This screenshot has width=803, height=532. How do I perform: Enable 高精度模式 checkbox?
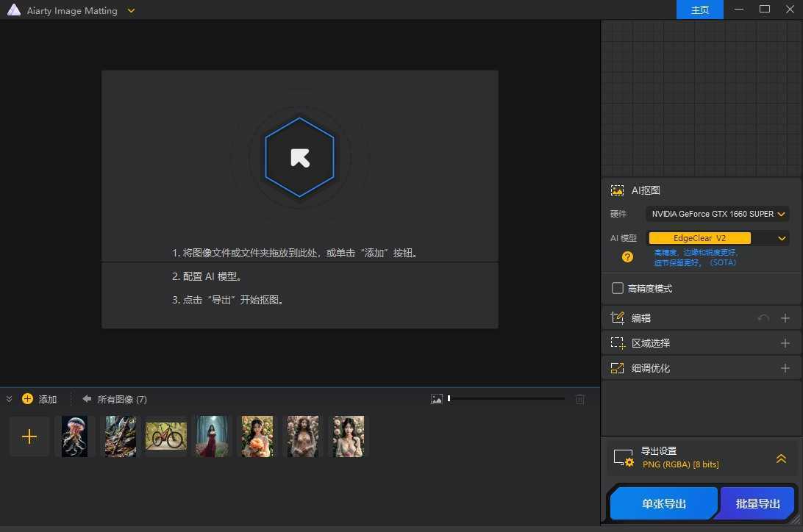click(618, 288)
